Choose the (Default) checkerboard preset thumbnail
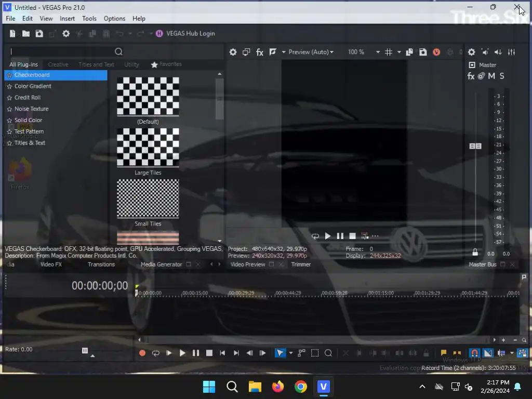532x399 pixels. 148,96
